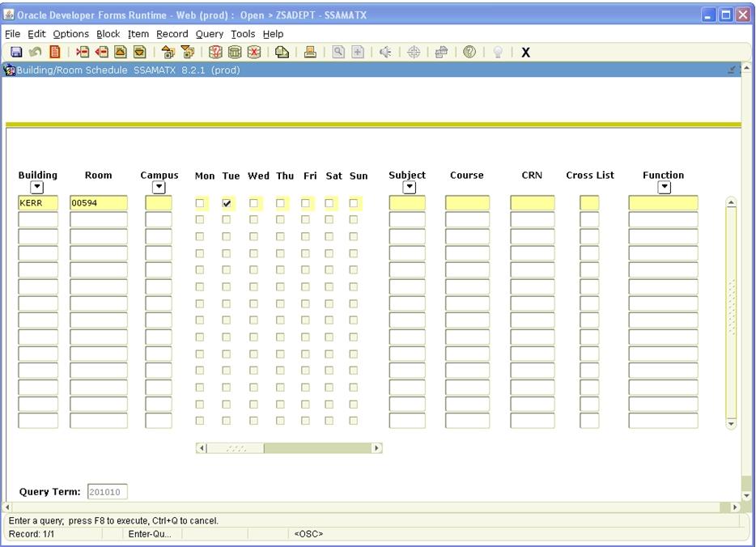The image size is (756, 547).
Task: Open the Campus lookup dropdown arrow
Action: (x=159, y=187)
